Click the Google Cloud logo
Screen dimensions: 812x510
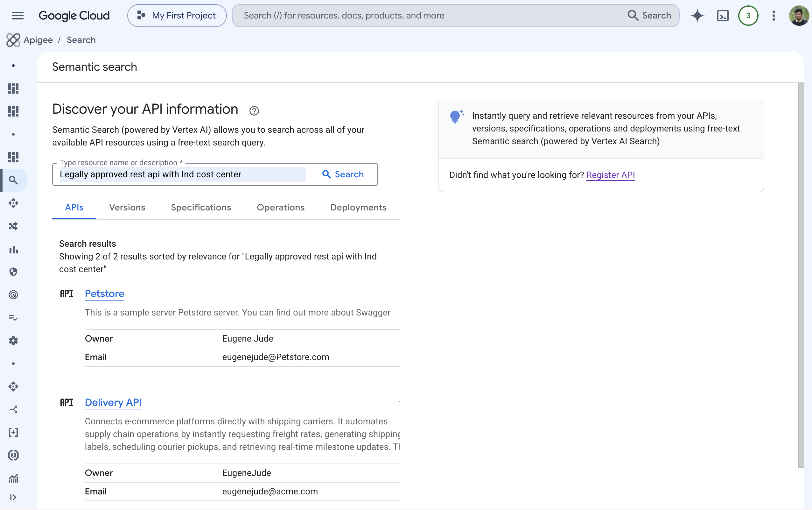coord(74,16)
